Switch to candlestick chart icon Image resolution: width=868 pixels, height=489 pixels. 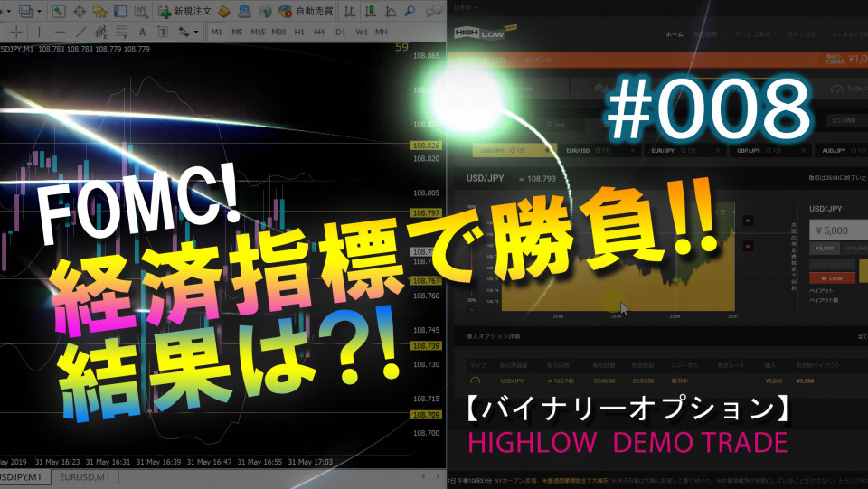370,11
